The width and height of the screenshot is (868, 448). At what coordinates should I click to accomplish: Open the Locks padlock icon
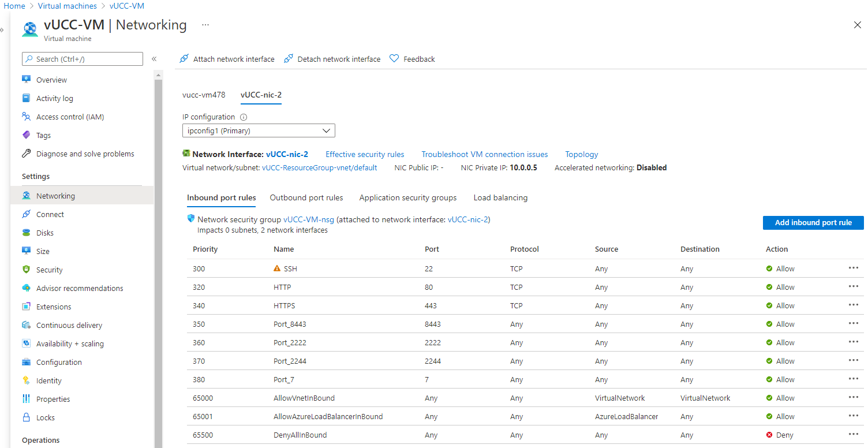coord(26,417)
